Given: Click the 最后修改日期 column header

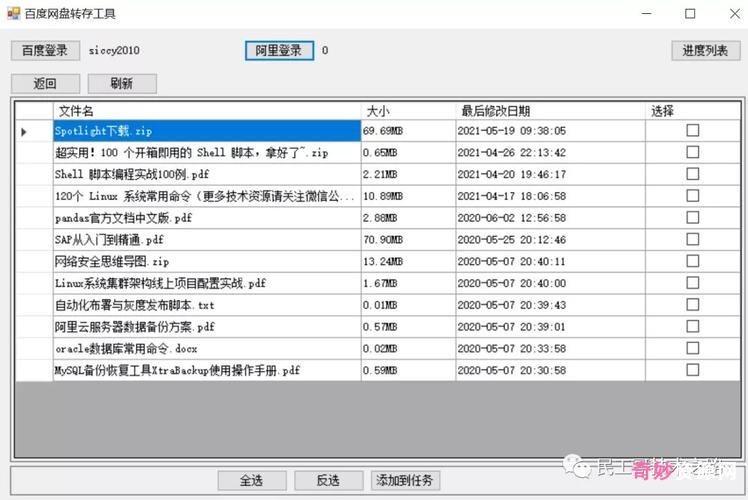Looking at the screenshot, I should click(551, 111).
